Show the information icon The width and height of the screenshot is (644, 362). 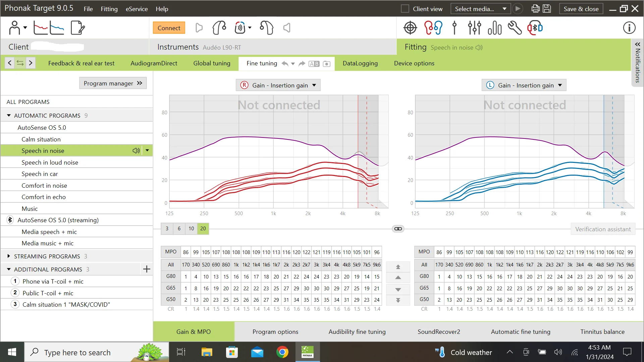pyautogui.click(x=629, y=28)
